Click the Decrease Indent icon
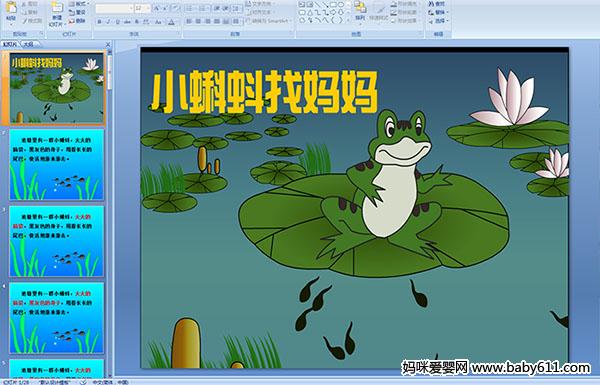The width and height of the screenshot is (600, 385). click(217, 8)
